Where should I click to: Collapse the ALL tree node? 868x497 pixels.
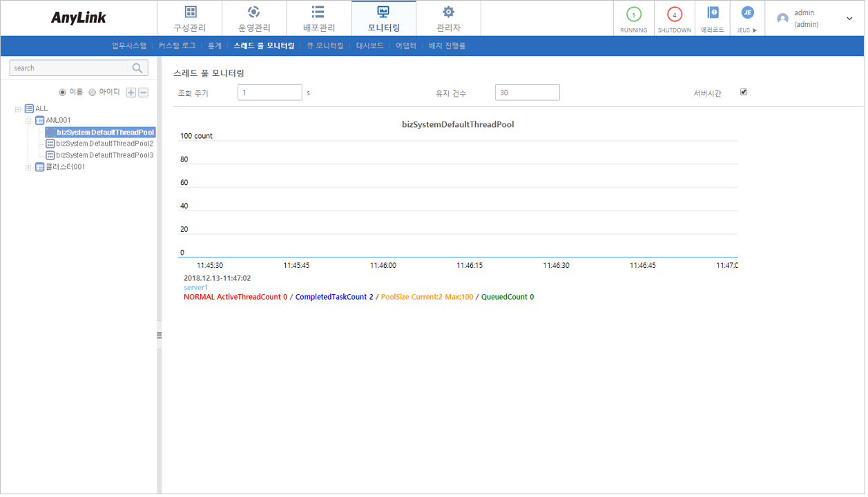[19, 109]
